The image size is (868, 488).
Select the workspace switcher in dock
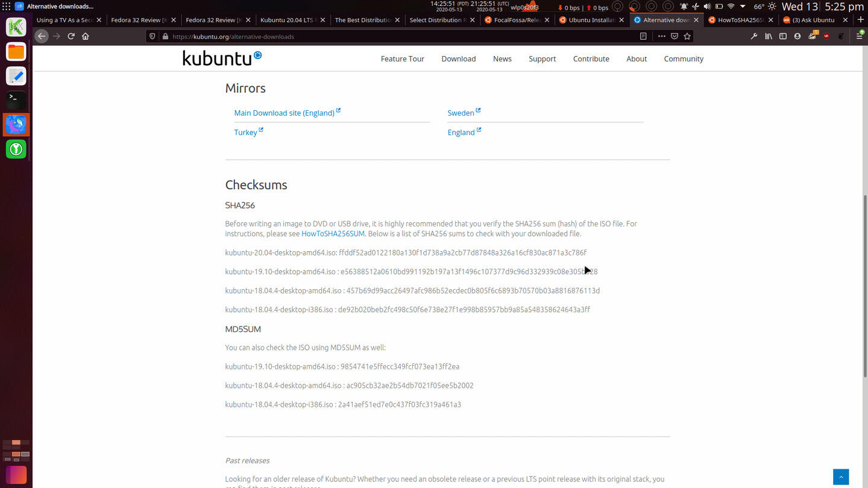(16, 449)
